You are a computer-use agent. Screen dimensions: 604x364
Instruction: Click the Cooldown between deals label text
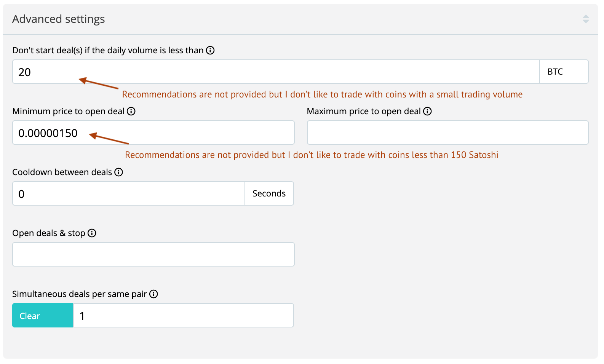coord(62,172)
